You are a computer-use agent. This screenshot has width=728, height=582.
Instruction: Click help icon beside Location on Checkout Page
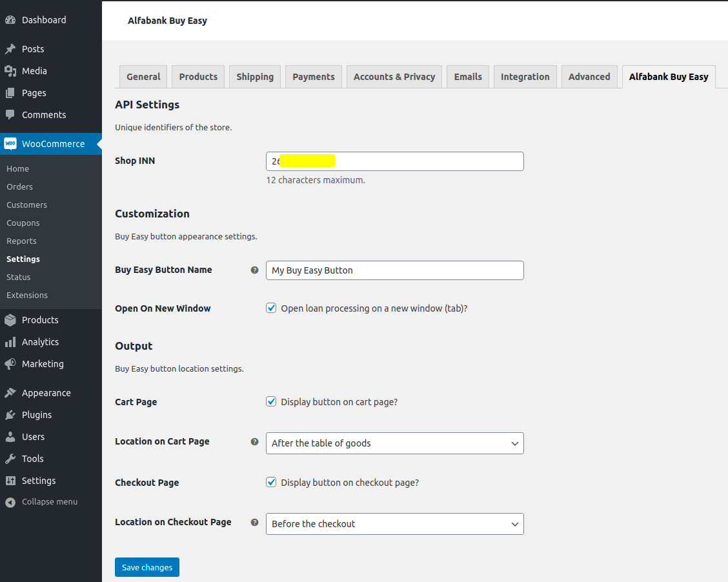pyautogui.click(x=254, y=523)
